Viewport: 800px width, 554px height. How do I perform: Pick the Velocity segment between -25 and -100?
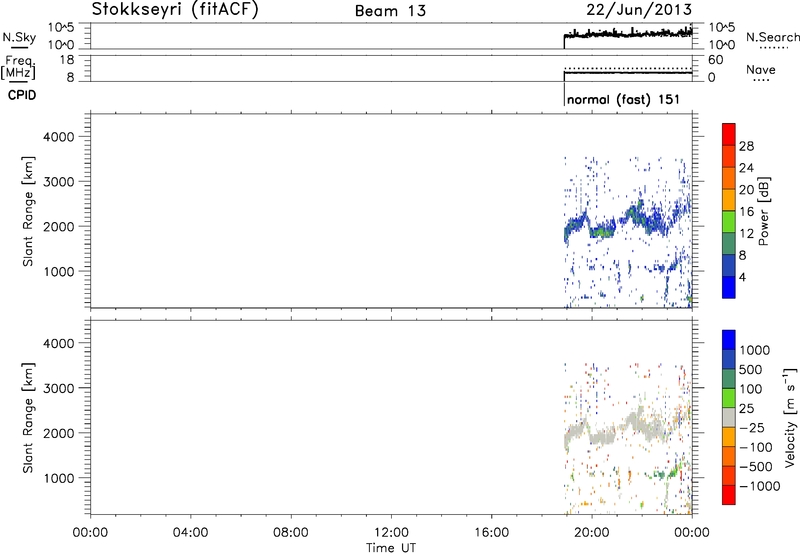point(729,437)
